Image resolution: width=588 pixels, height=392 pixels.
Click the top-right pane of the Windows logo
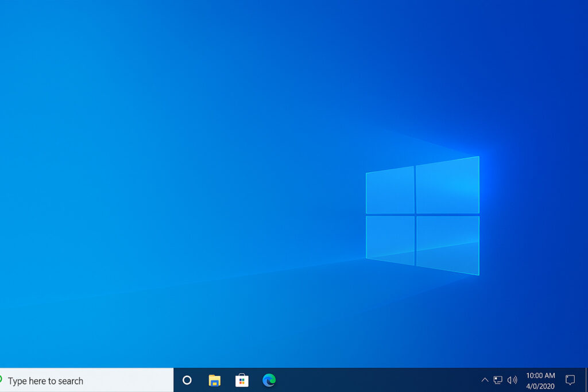click(447, 185)
